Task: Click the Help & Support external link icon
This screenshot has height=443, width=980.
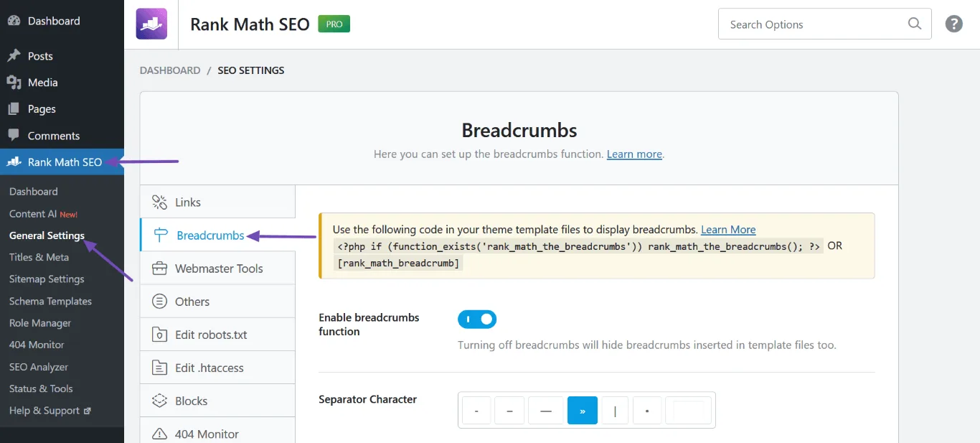Action: (x=88, y=411)
